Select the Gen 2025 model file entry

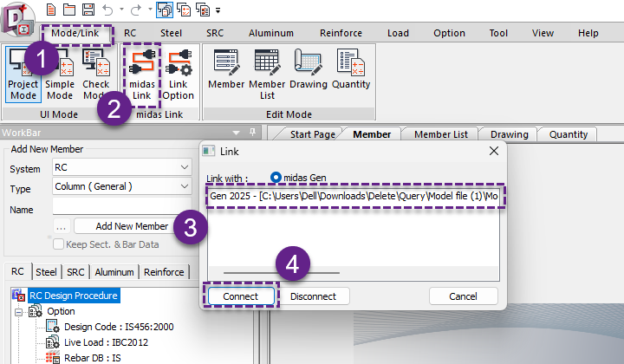click(x=354, y=196)
